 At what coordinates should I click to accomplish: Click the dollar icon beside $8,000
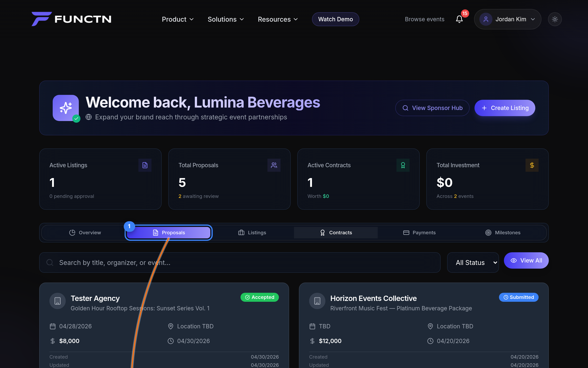(52, 341)
